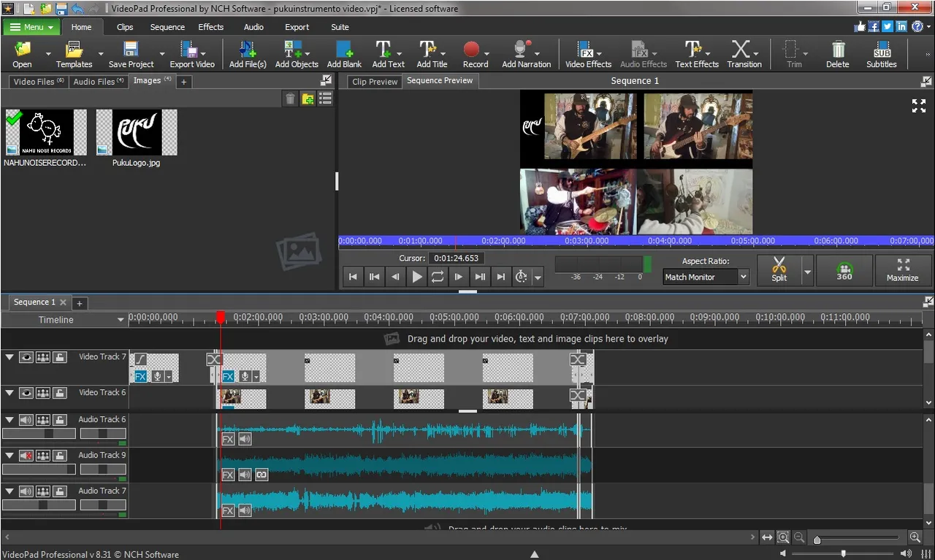Click the Add Blank icon
This screenshot has height=560, width=935.
coord(344,50)
